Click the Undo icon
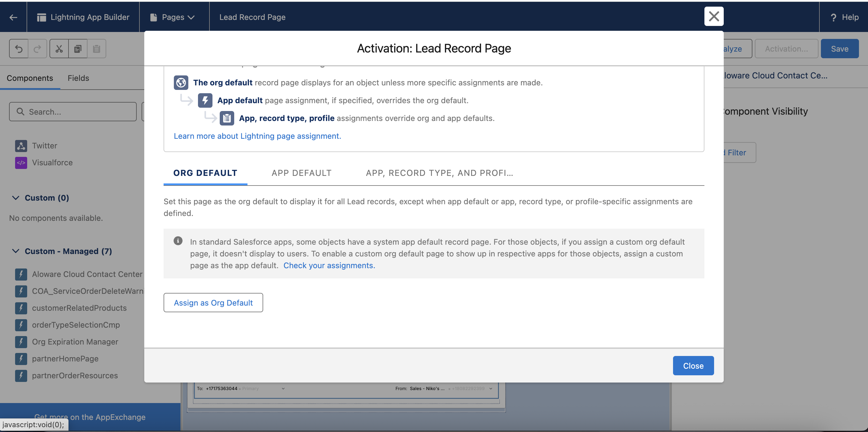The width and height of the screenshot is (868, 432). 19,49
